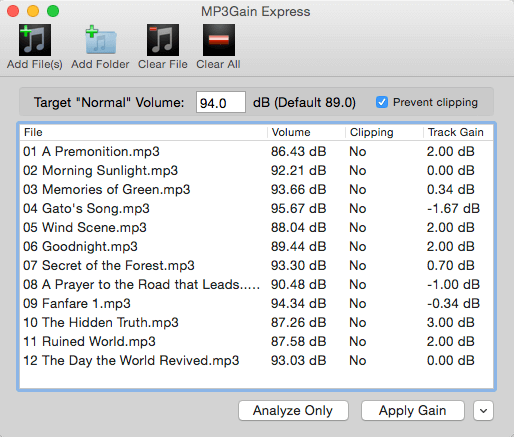Click the 0.34 dB track gain value

(451, 190)
